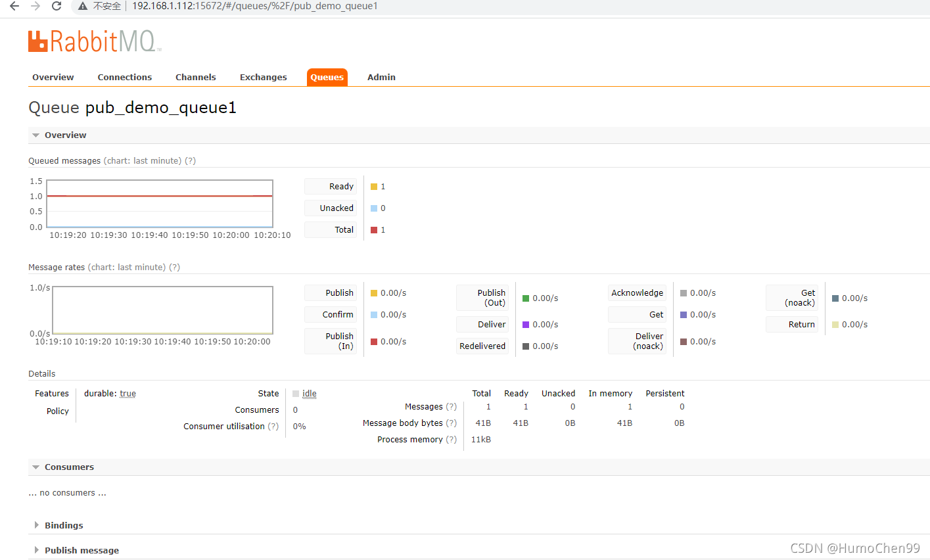Image resolution: width=930 pixels, height=560 pixels.
Task: Open the Overview tab
Action: [x=53, y=77]
